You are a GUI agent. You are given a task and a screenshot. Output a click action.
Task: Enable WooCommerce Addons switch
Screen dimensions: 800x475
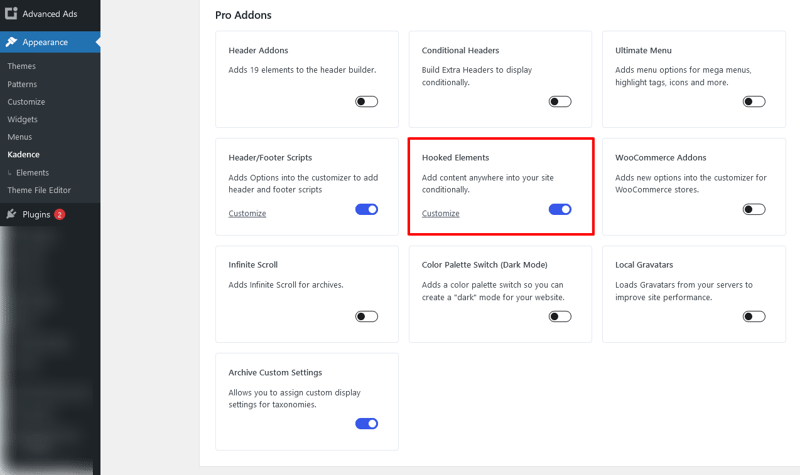pyautogui.click(x=754, y=209)
